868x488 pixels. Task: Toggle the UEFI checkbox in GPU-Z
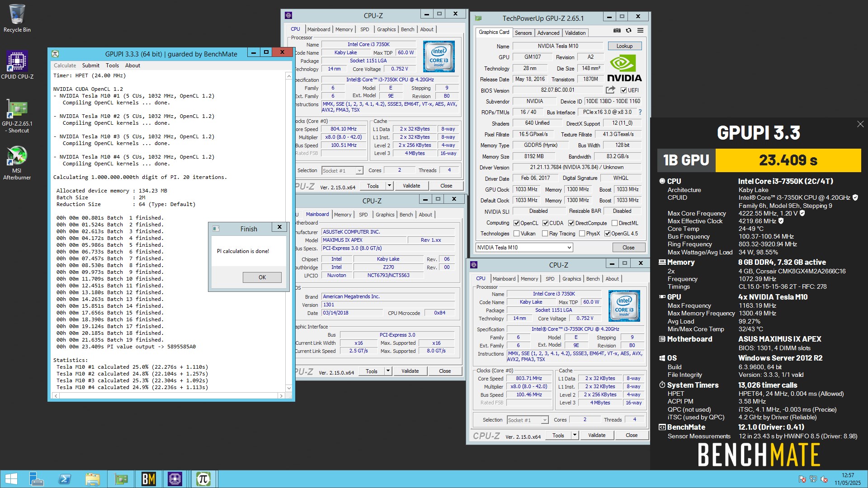tap(623, 90)
